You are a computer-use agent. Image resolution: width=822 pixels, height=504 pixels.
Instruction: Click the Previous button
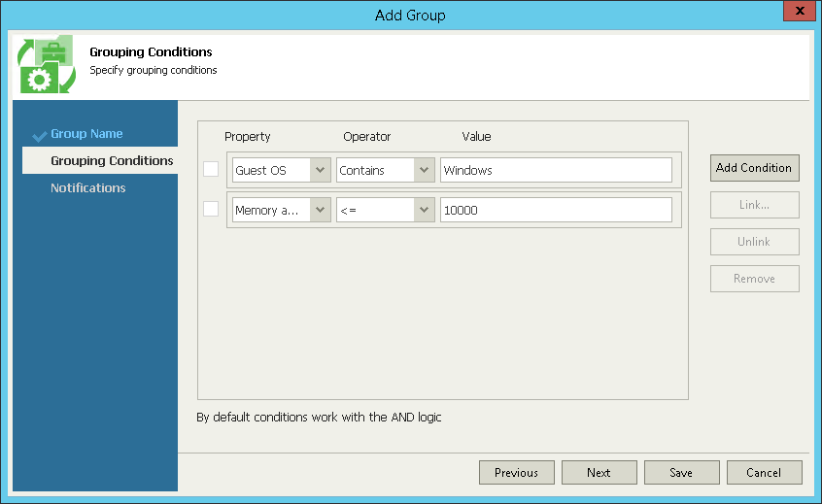pos(516,473)
